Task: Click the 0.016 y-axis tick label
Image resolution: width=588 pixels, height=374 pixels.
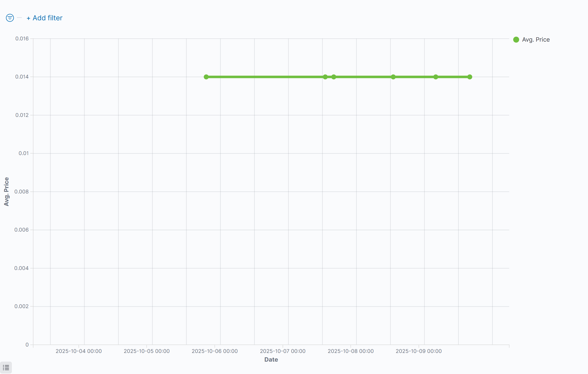Action: tap(22, 39)
